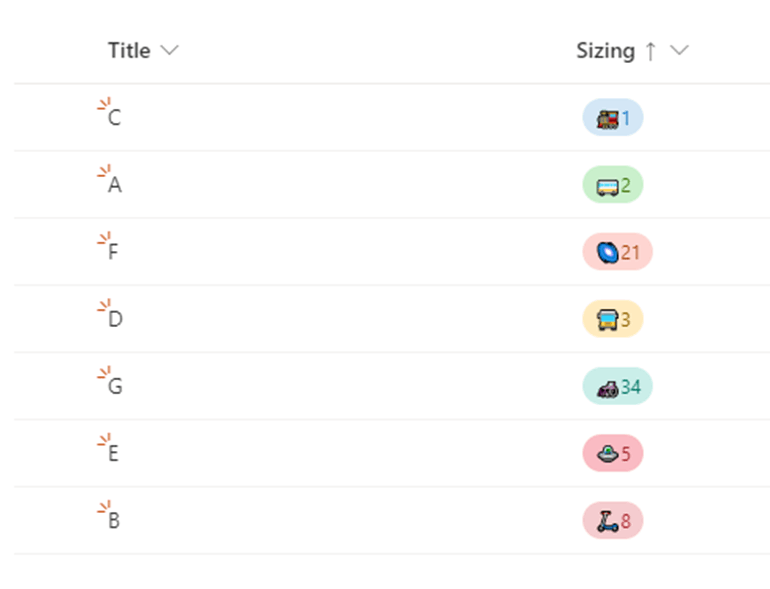Open the Title column dropdown chevron

(169, 50)
